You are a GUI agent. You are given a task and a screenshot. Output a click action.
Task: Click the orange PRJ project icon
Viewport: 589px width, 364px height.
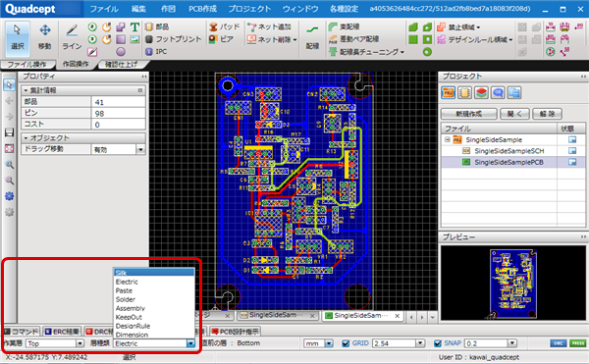tap(448, 92)
